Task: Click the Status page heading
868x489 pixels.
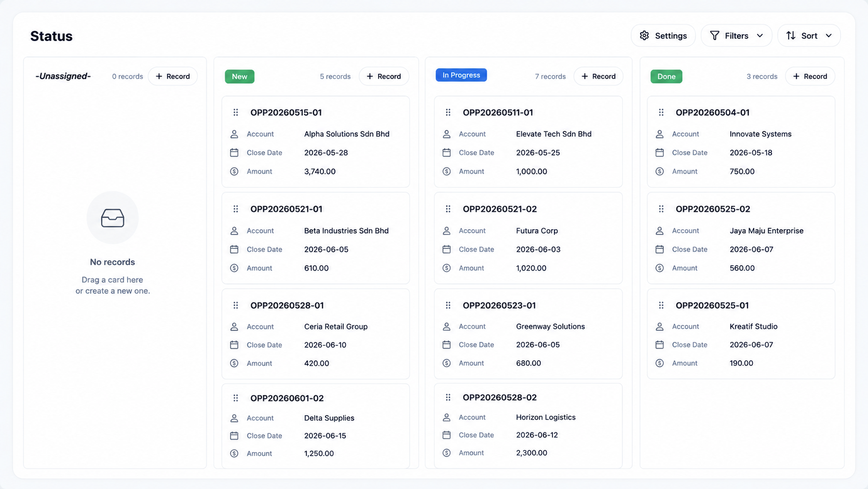Action: point(51,36)
